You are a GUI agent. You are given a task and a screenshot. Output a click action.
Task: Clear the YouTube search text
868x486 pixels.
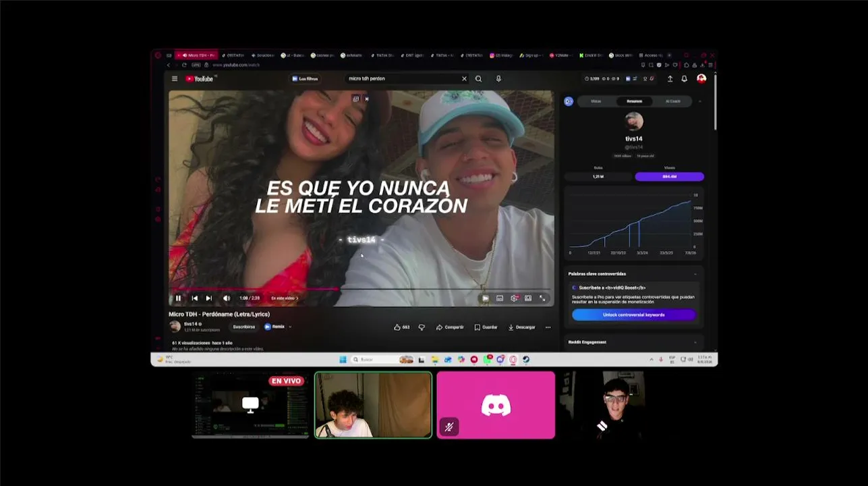point(464,79)
